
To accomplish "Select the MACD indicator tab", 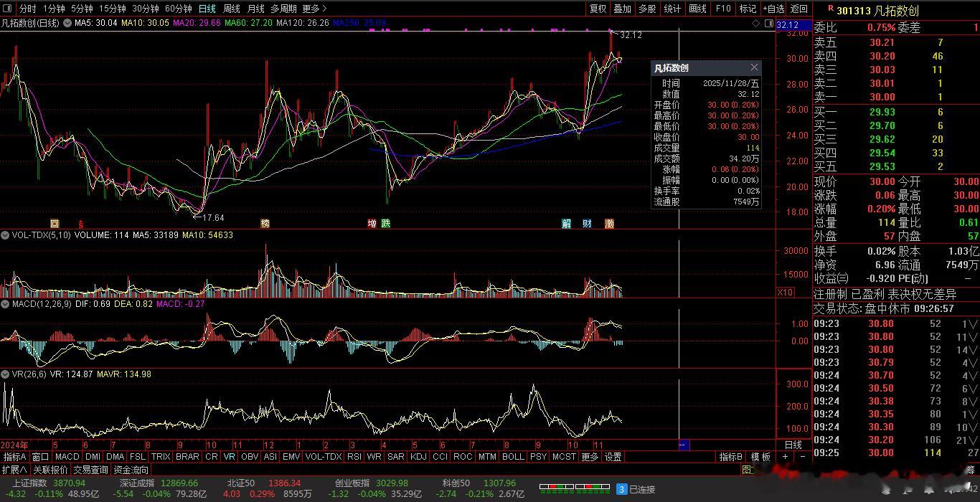I will pyautogui.click(x=67, y=457).
